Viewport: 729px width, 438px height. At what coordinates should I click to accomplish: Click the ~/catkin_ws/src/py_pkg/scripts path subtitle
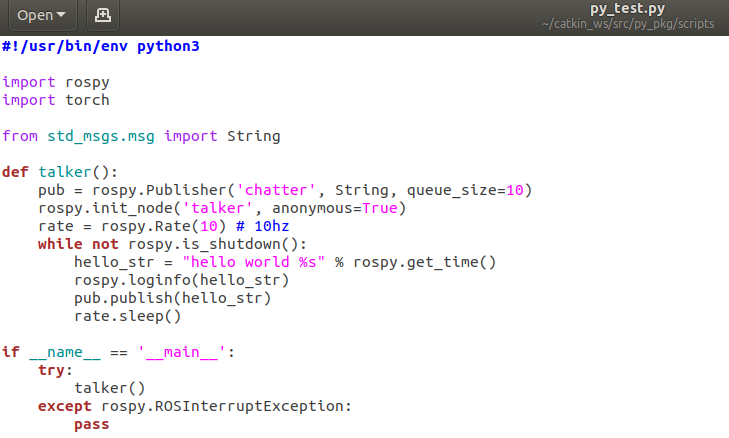(628, 24)
